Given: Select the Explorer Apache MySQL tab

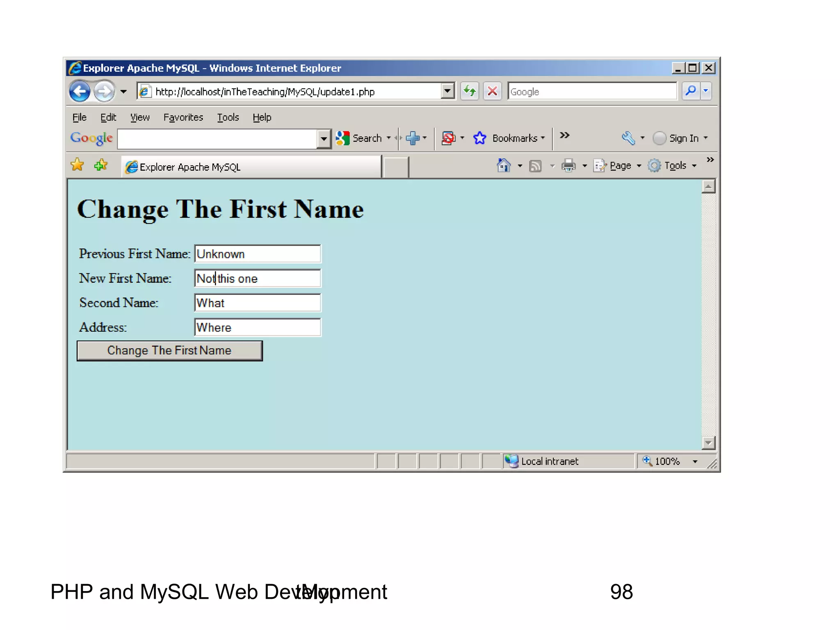Looking at the screenshot, I should tap(251, 167).
